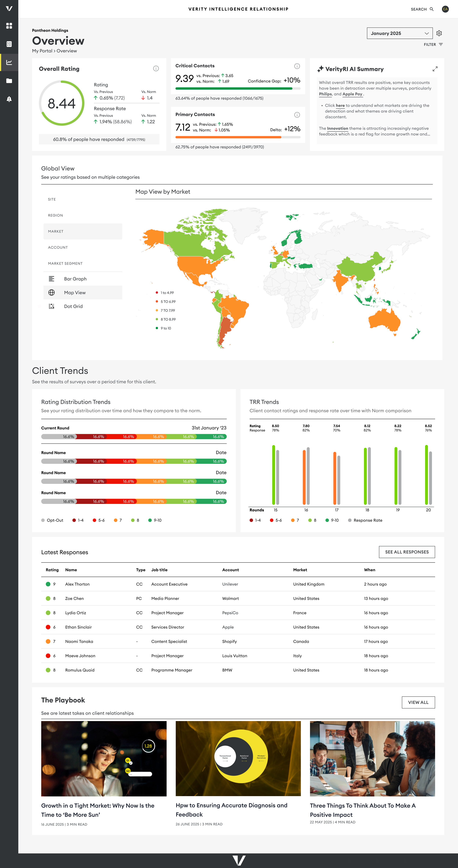Select the ACCOUNT category tab
Viewport: 458px width, 868px height.
pos(58,247)
